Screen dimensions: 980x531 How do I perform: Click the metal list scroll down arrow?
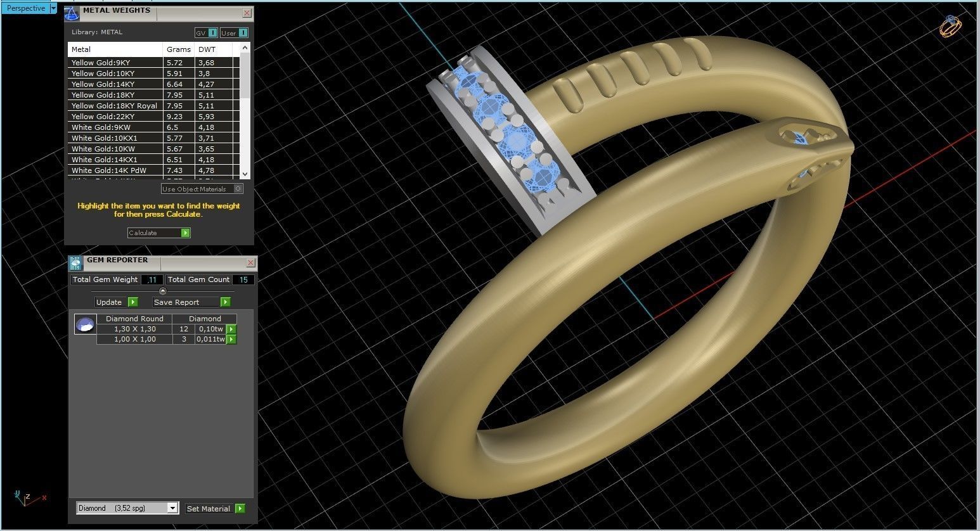245,174
